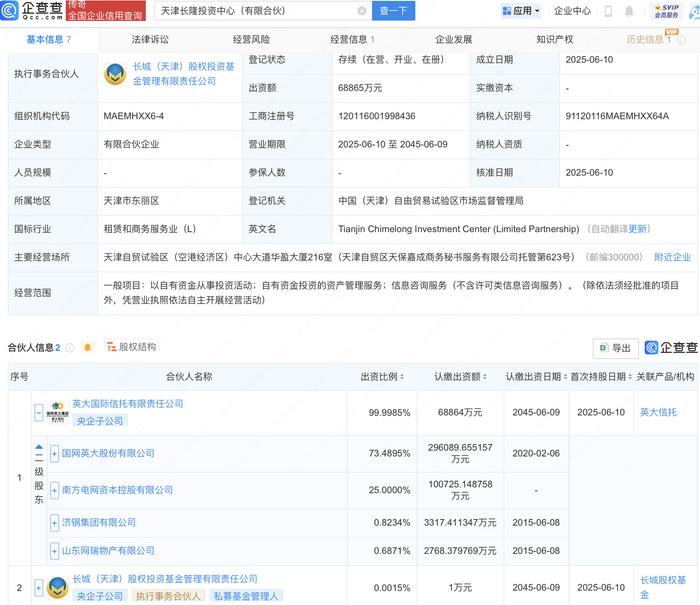Screen dimensions: 700x605
Task: Switch to 经营风险 tab
Action: [251, 40]
